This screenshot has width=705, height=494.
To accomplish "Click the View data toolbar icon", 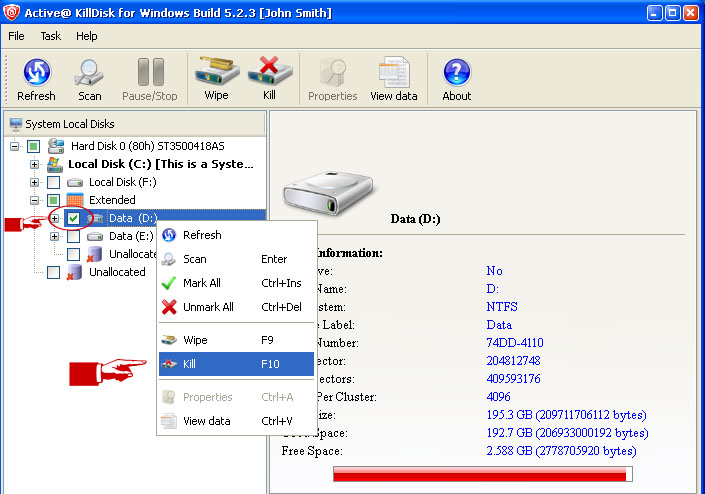I will (394, 72).
